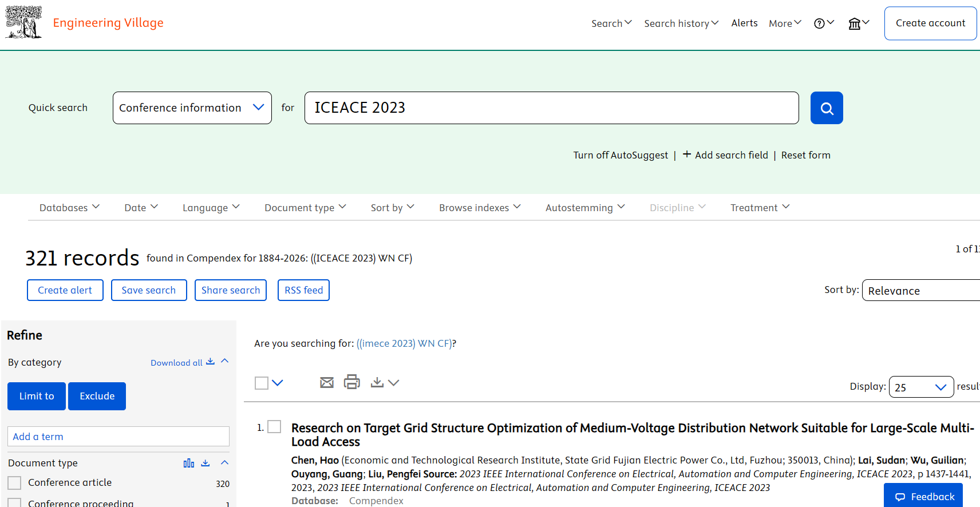Go to Alerts

pos(744,23)
